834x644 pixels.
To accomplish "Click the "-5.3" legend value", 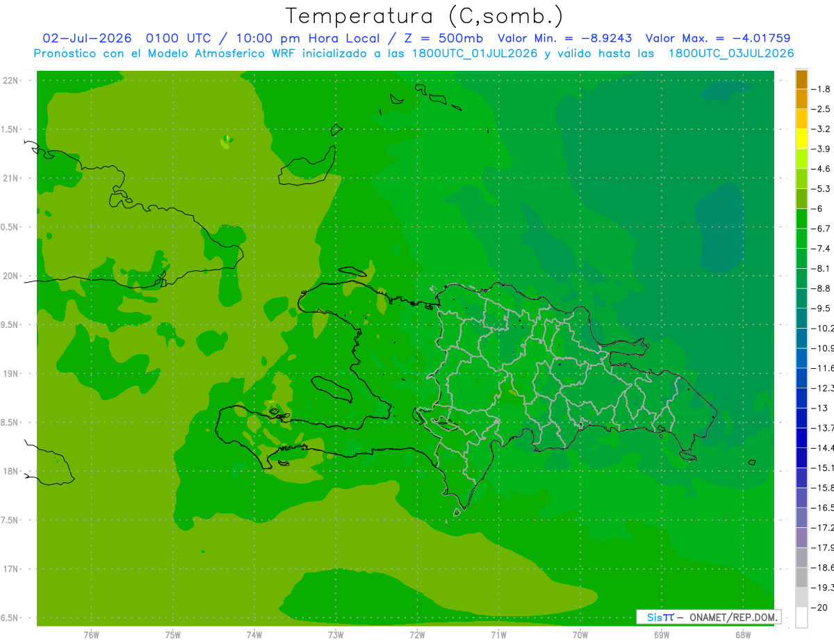I will [821, 189].
